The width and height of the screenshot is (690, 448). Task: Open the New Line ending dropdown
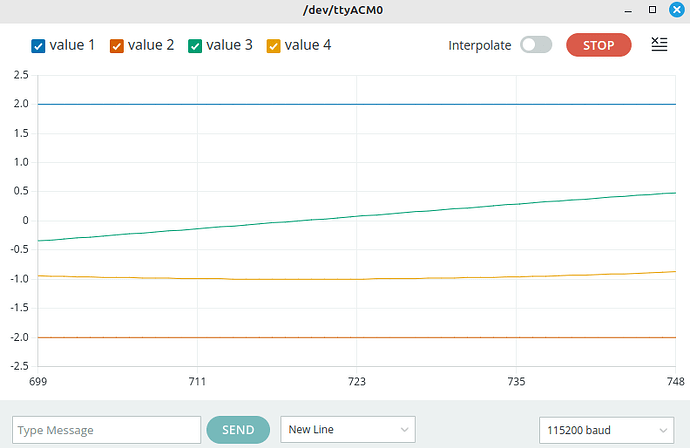(348, 430)
